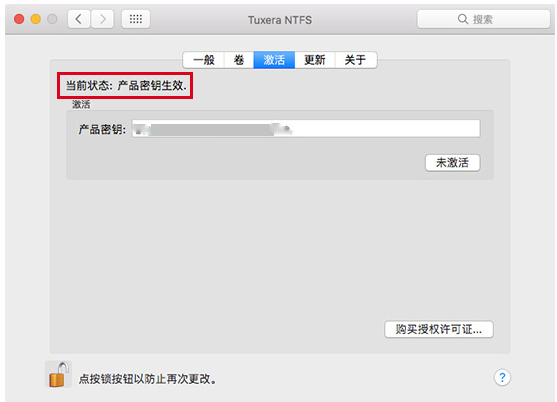Screen dimensions: 557x402
Task: Show all preferences grid button
Action: 136,19
